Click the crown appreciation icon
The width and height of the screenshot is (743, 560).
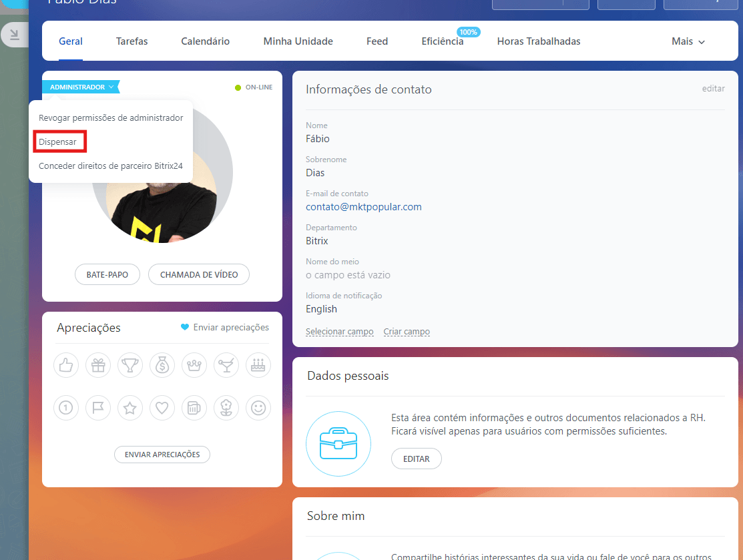194,365
